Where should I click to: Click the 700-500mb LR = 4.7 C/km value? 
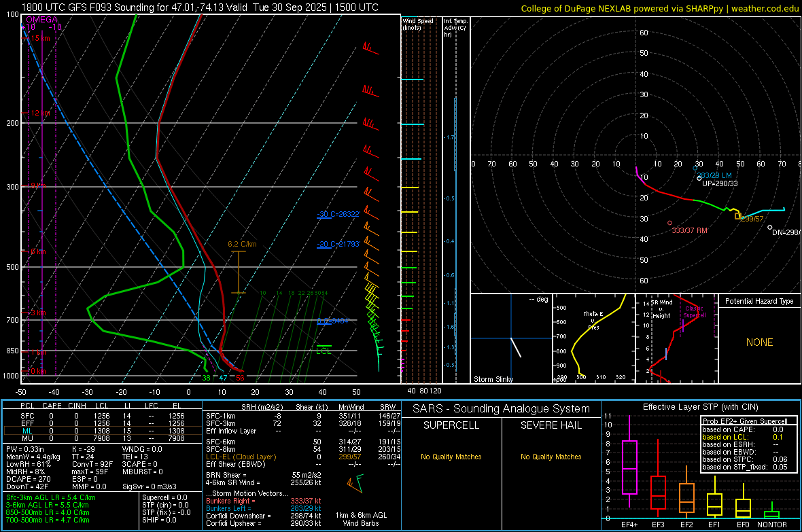tap(48, 520)
